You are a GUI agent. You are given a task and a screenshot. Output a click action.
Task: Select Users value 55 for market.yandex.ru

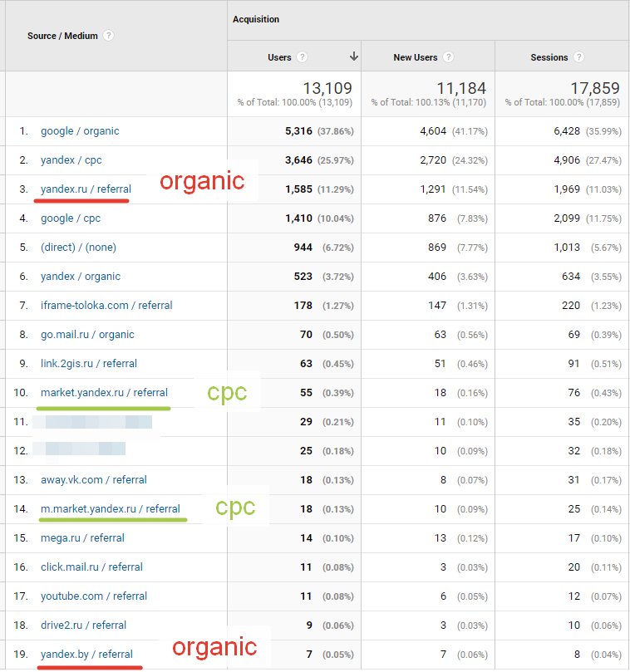click(x=306, y=393)
